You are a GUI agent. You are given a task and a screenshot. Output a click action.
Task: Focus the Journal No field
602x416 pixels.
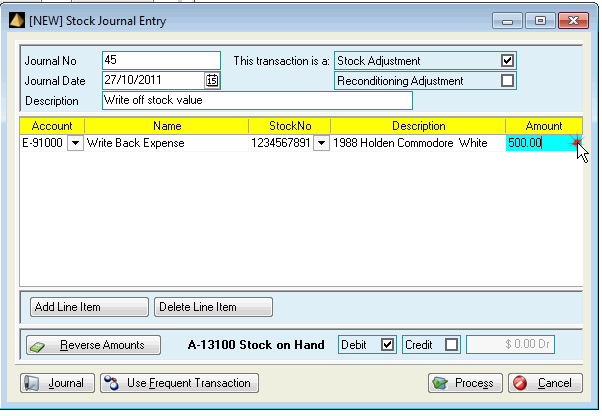pyautogui.click(x=161, y=61)
